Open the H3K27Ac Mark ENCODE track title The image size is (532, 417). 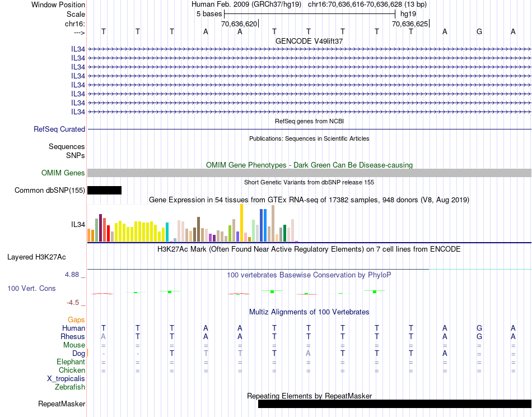pyautogui.click(x=309, y=249)
